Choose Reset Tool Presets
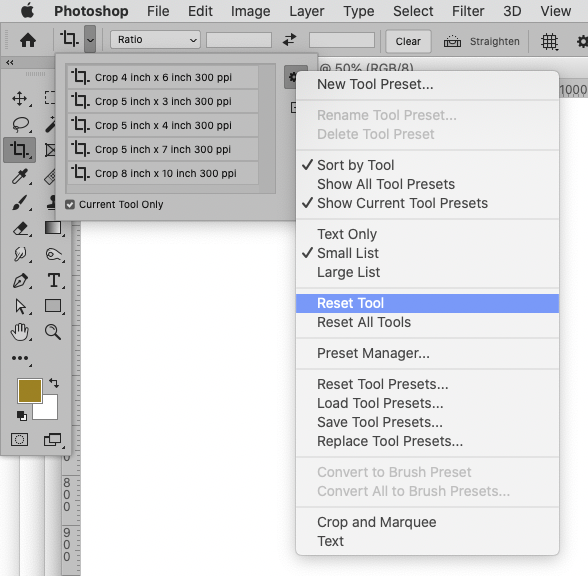 (428, 384)
